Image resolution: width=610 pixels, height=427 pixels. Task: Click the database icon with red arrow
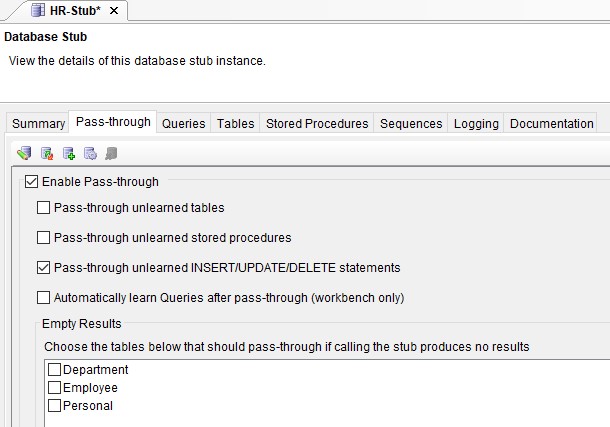[x=46, y=153]
